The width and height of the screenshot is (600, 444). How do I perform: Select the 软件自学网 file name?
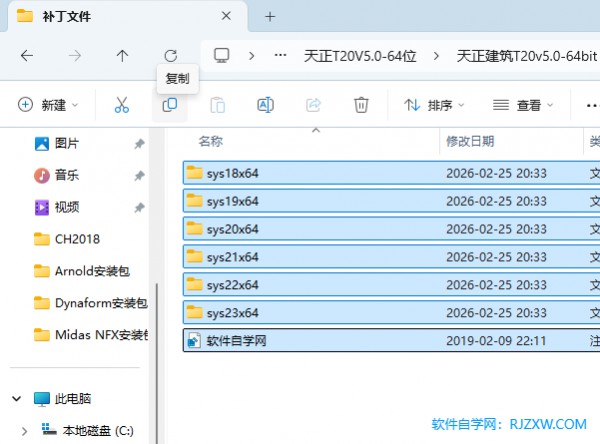click(x=236, y=341)
